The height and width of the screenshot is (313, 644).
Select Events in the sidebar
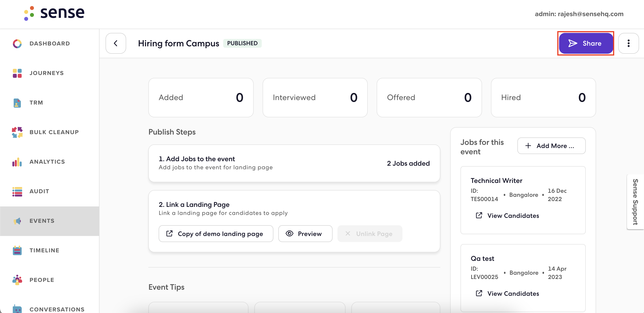(x=50, y=221)
